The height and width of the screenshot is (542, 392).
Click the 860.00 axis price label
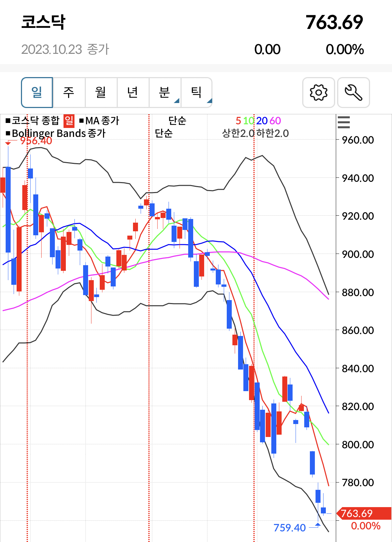358,330
